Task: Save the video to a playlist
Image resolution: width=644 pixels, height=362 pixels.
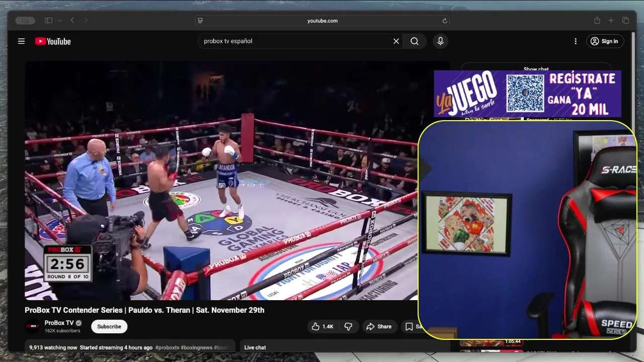Action: [x=410, y=327]
